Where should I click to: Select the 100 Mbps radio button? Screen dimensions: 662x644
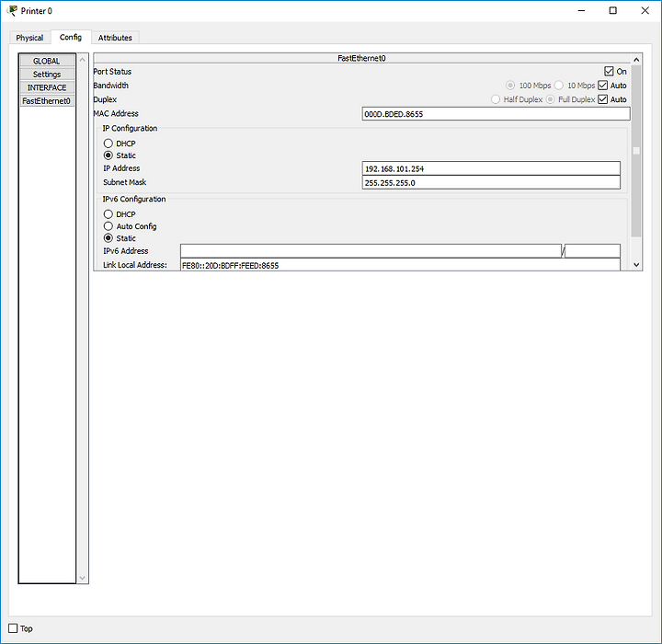tap(510, 86)
